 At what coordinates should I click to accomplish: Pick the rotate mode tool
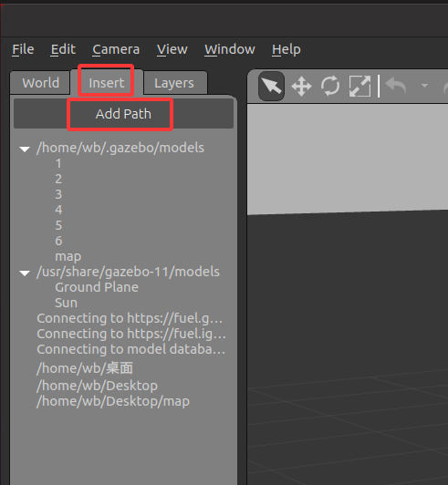click(x=330, y=86)
